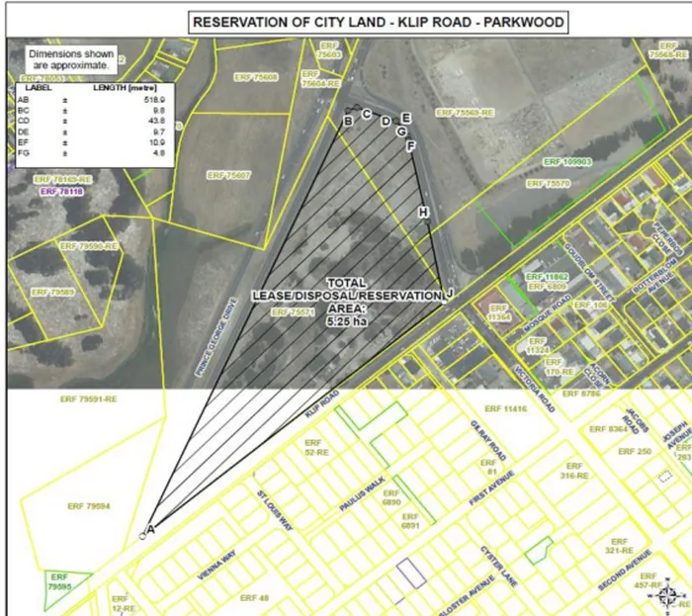The image size is (692, 616).
Task: Select the EF row with length 10.9
Action: [91, 142]
